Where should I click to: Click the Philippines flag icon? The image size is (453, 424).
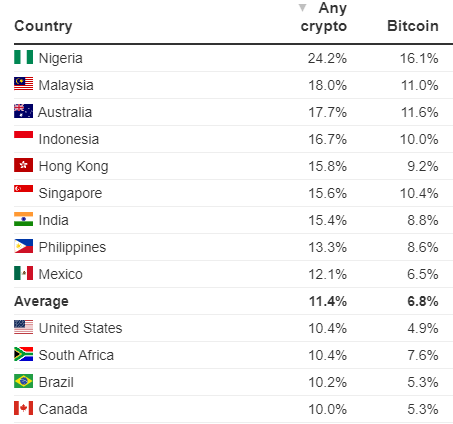point(23,246)
